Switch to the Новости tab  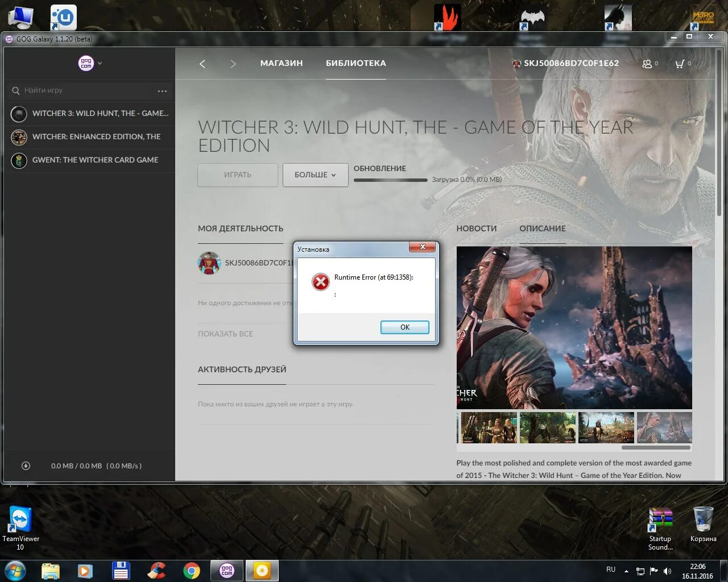(x=477, y=228)
